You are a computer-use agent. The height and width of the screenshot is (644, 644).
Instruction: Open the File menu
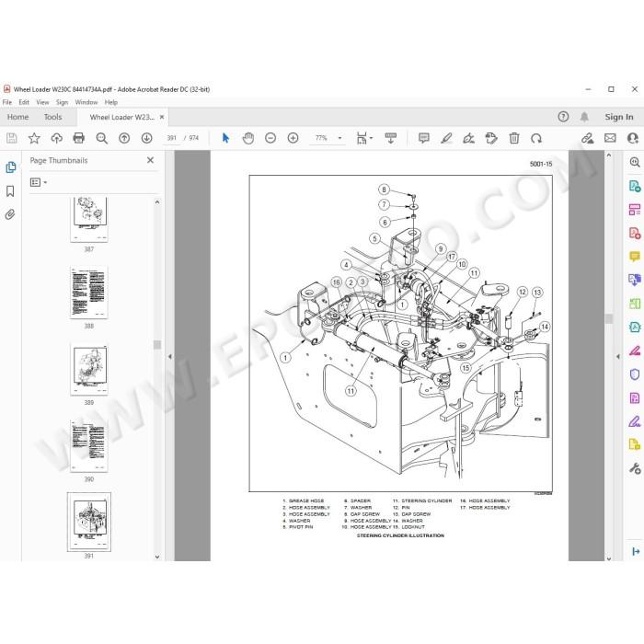tap(7, 102)
